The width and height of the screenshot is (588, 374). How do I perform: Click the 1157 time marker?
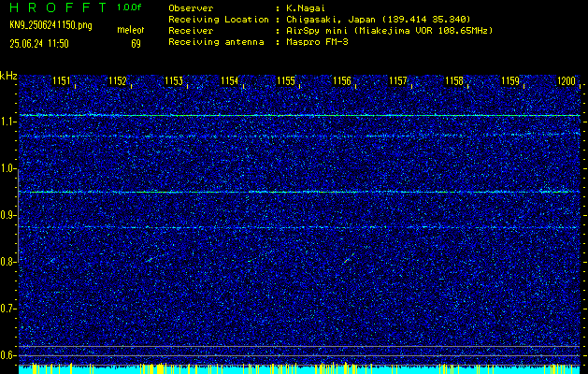[398, 80]
